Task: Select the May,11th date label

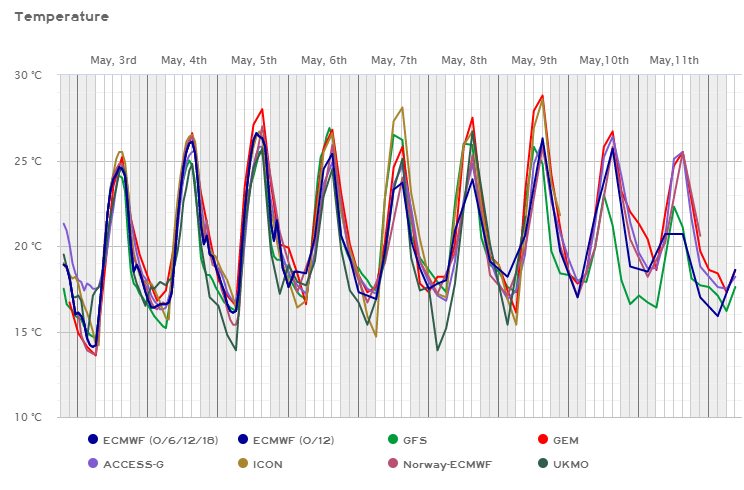Action: 674,60
